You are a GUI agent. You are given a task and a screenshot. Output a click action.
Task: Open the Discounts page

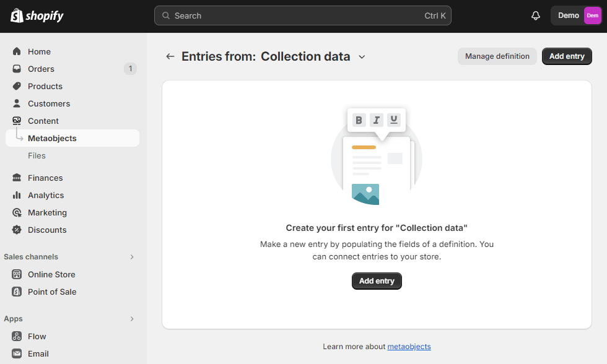point(47,230)
